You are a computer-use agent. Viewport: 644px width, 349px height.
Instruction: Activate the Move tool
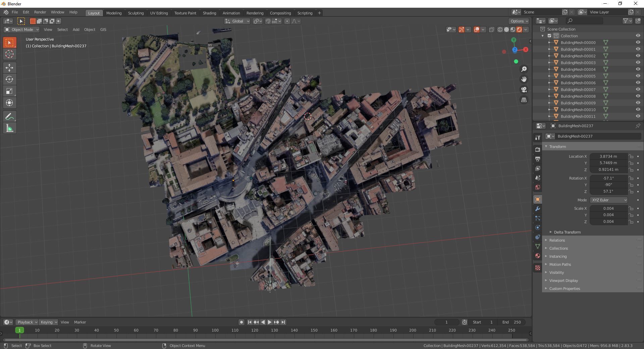tap(9, 67)
